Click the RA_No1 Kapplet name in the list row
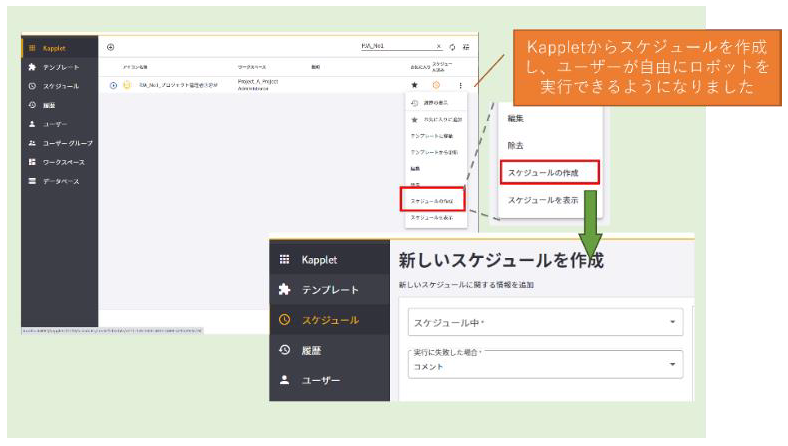 178,85
